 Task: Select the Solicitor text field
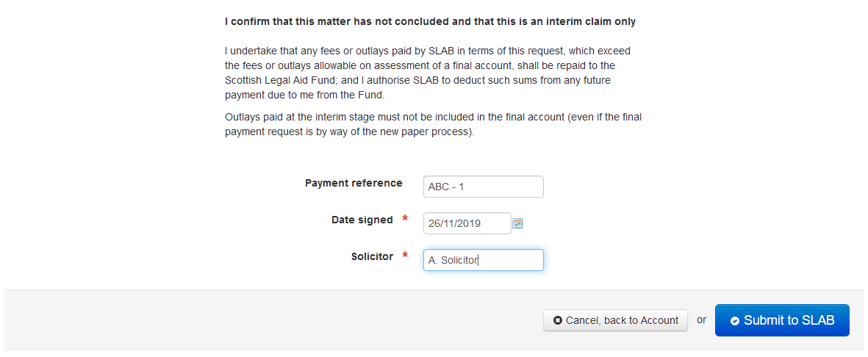(x=484, y=260)
